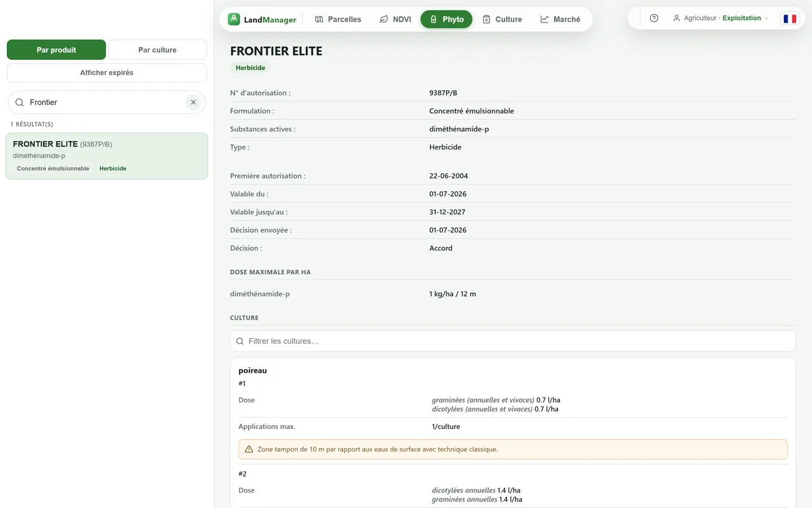The height and width of the screenshot is (508, 812).
Task: Switch to the NDVI tab
Action: (x=395, y=19)
